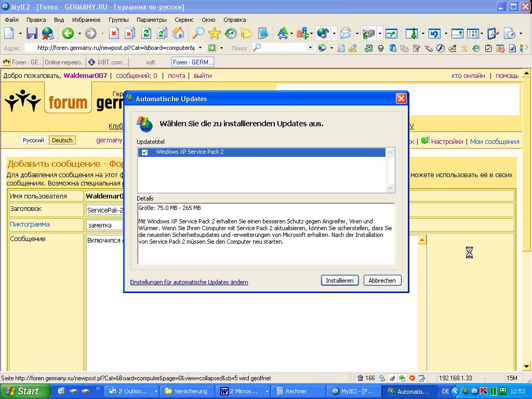The image size is (532, 399).
Task: Open Einstellungen für automatische Updates ändern link
Action: (189, 282)
